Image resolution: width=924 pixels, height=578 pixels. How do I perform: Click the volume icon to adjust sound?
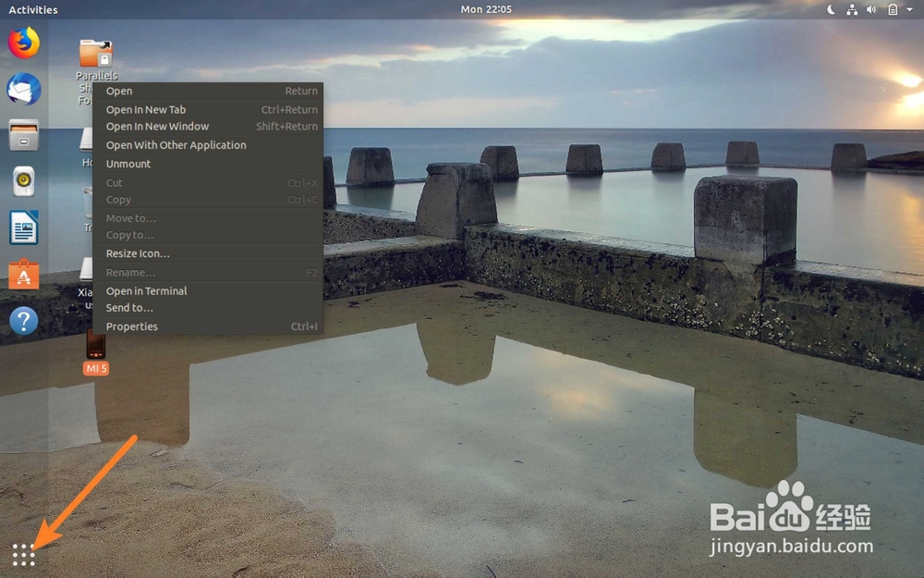869,9
